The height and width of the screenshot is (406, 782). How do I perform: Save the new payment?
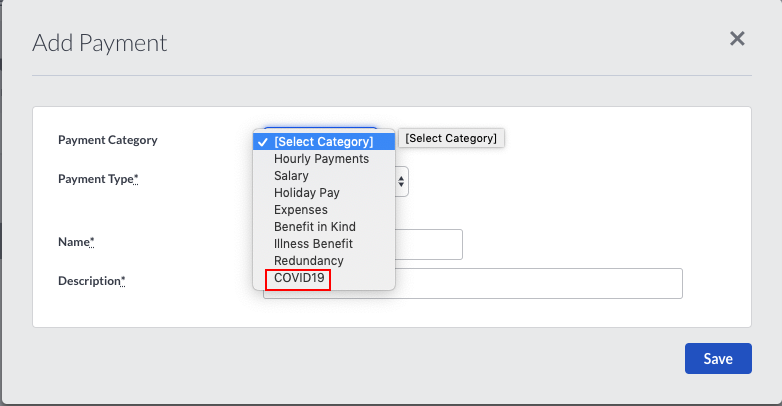click(x=717, y=359)
